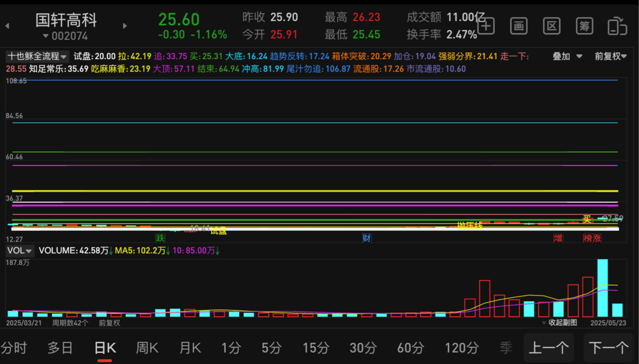Switch to 15分 chart tab
639x364 pixels.
pyautogui.click(x=316, y=348)
